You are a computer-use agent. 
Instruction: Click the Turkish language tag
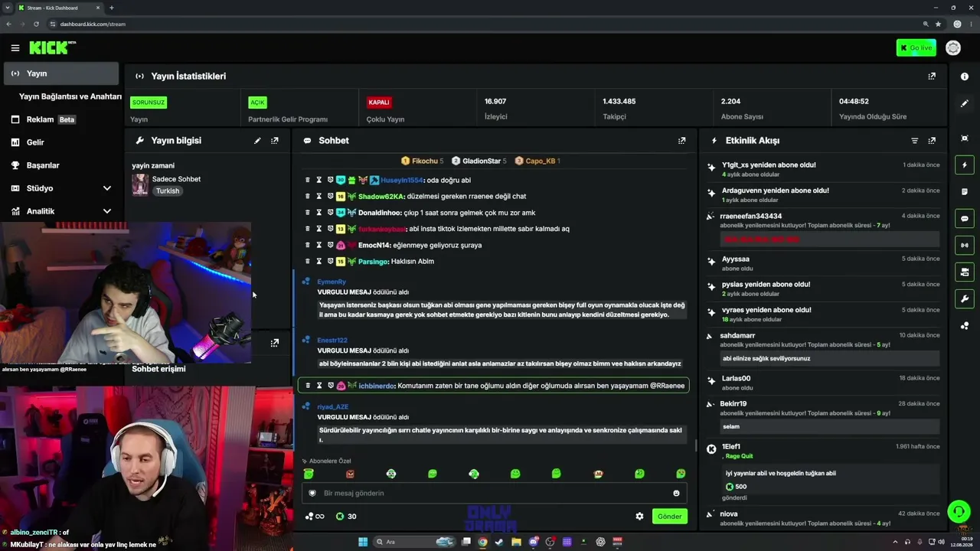pyautogui.click(x=168, y=191)
